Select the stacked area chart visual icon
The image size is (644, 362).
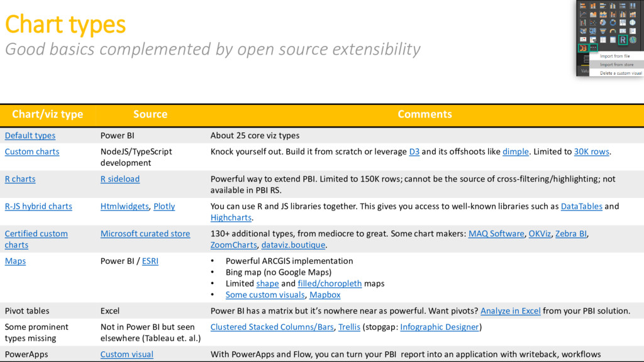(x=603, y=14)
